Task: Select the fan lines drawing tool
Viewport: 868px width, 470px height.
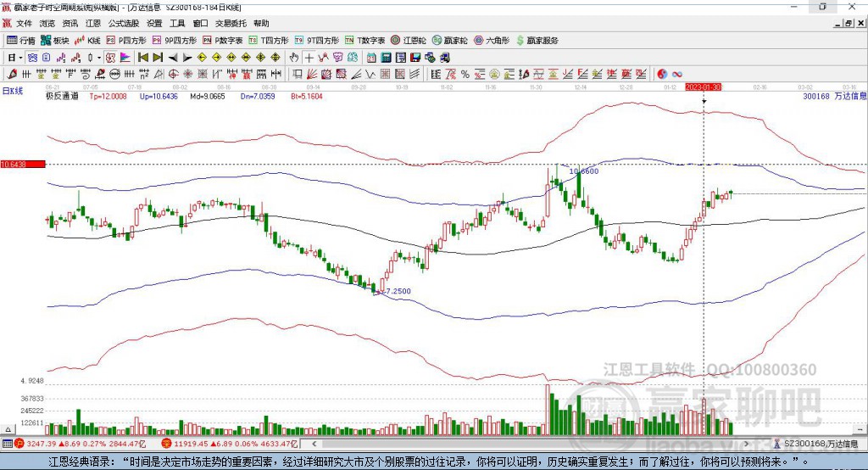Action: 312,75
